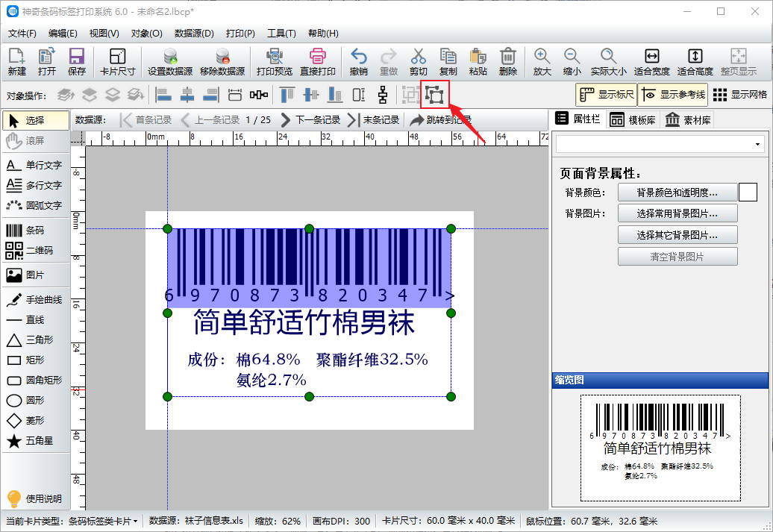Select the 多行文字 multi-line text tool
This screenshot has width=773, height=532.
tap(36, 185)
